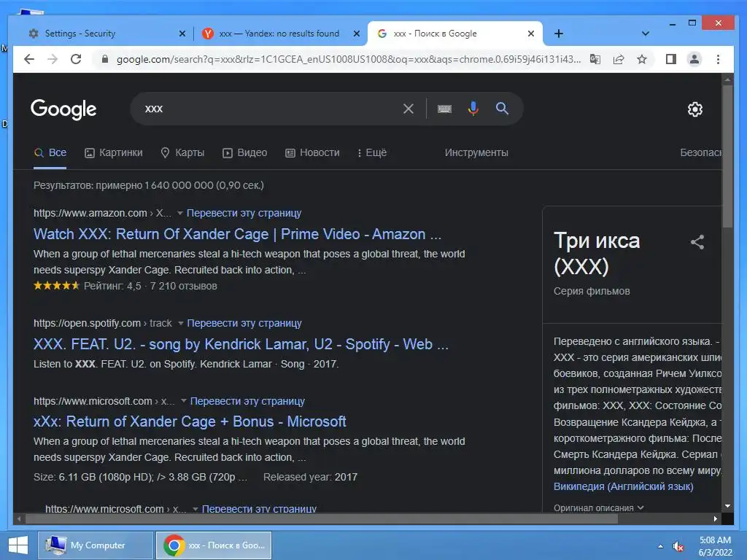Click the address bar URL
Image resolution: width=747 pixels, height=560 pixels.
coord(348,59)
